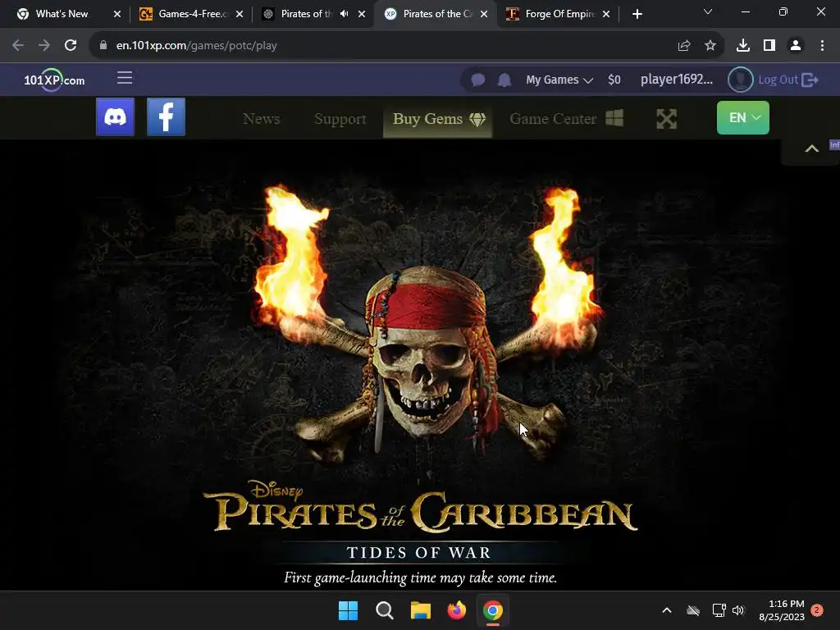Open Game Center
This screenshot has height=630, width=840.
click(566, 118)
